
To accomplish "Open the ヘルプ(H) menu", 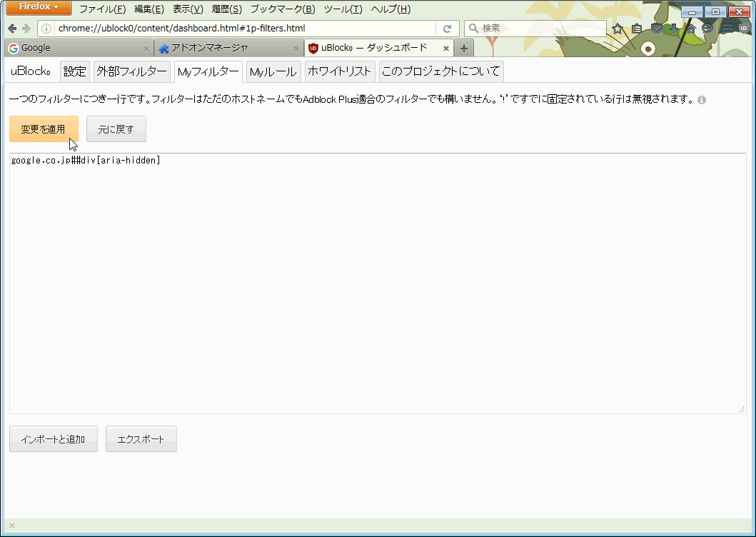I will pyautogui.click(x=390, y=9).
